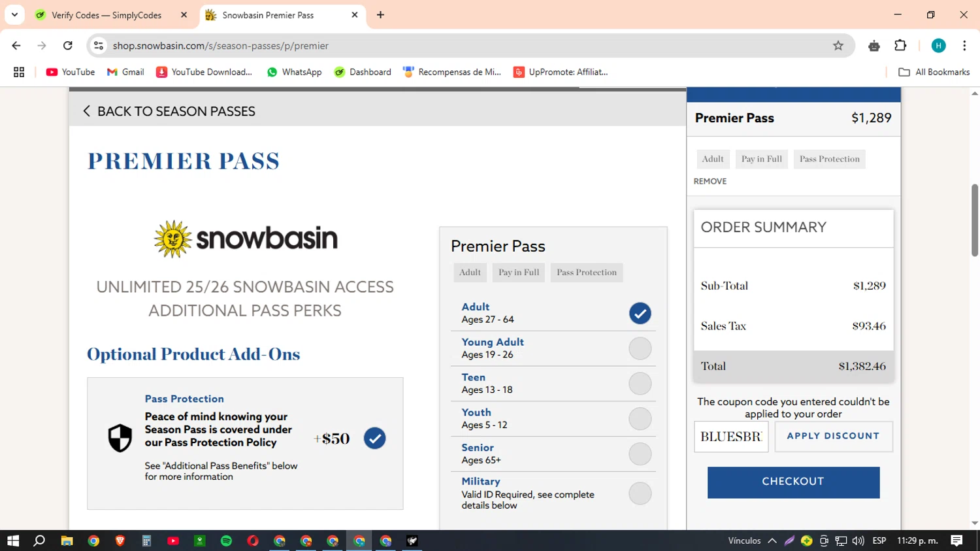The width and height of the screenshot is (980, 551).
Task: Open the browser extensions puzzle icon
Action: (900, 46)
